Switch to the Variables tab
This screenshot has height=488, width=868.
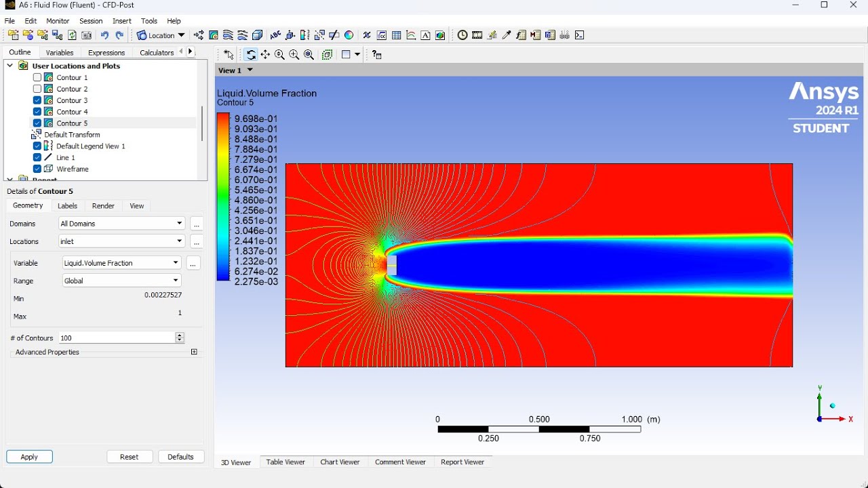pyautogui.click(x=60, y=52)
